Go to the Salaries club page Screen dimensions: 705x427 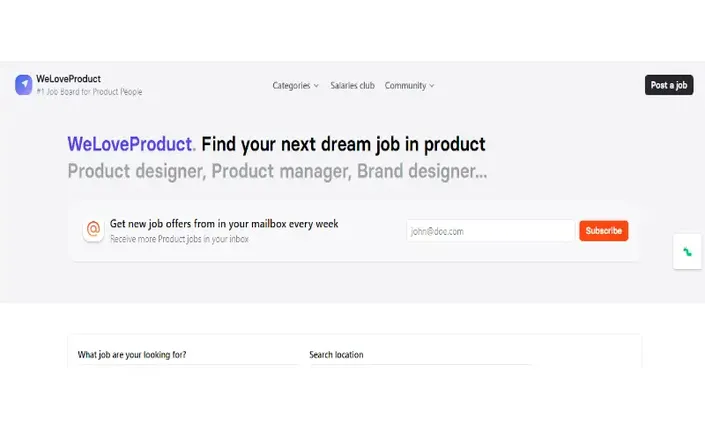coord(352,85)
